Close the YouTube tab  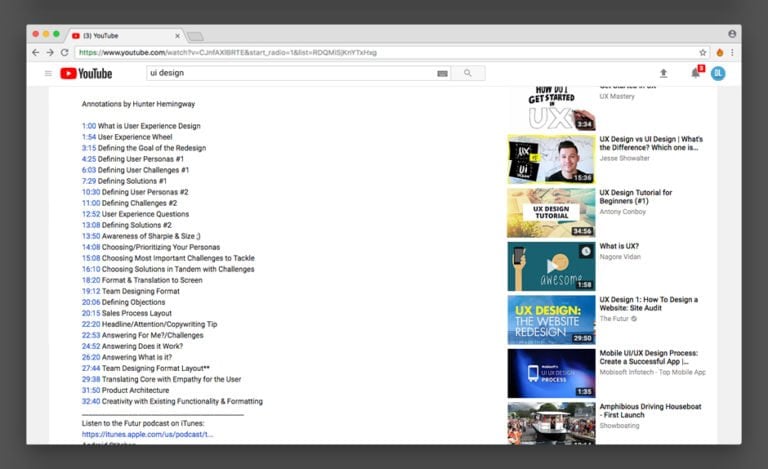pyautogui.click(x=177, y=36)
